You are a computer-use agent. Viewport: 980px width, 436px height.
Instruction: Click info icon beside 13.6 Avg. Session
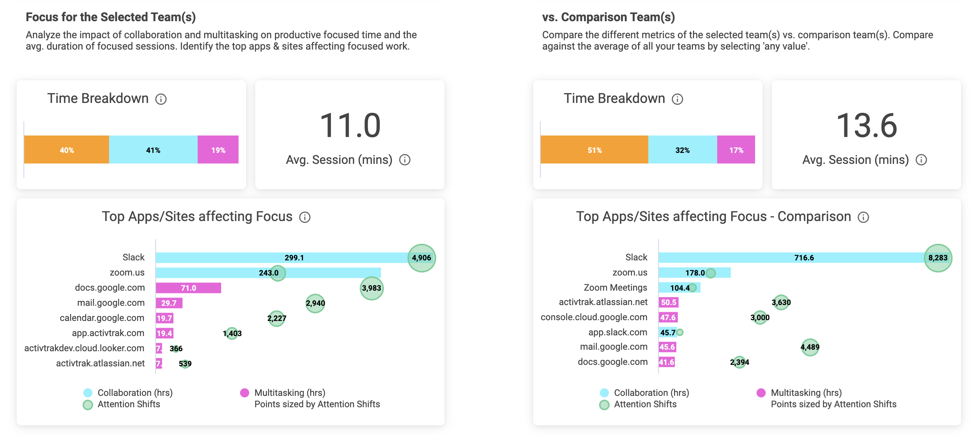(921, 160)
